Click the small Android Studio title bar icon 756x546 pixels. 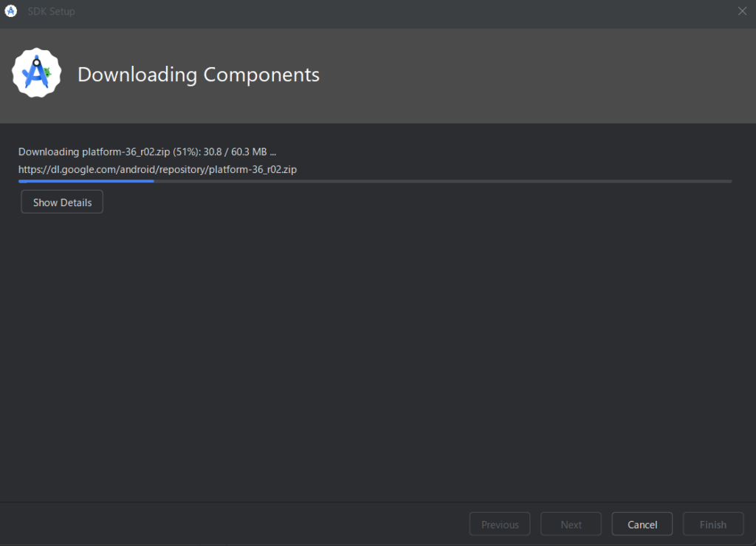click(x=11, y=11)
